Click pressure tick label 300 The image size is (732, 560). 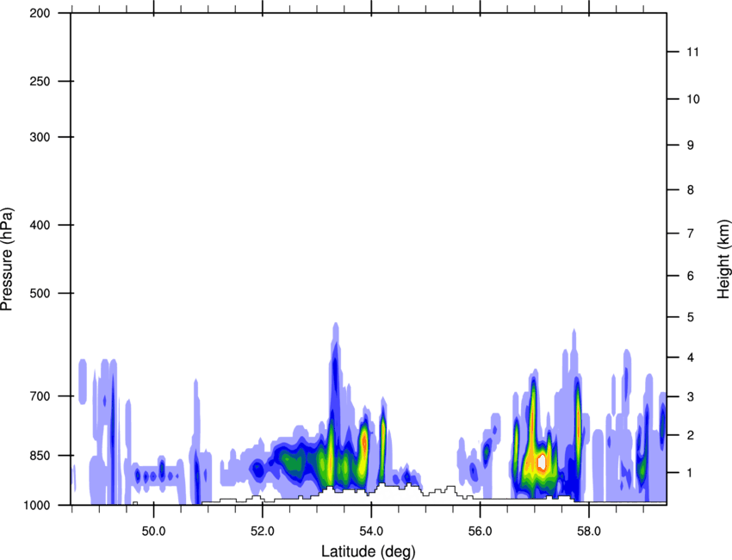tap(40, 137)
